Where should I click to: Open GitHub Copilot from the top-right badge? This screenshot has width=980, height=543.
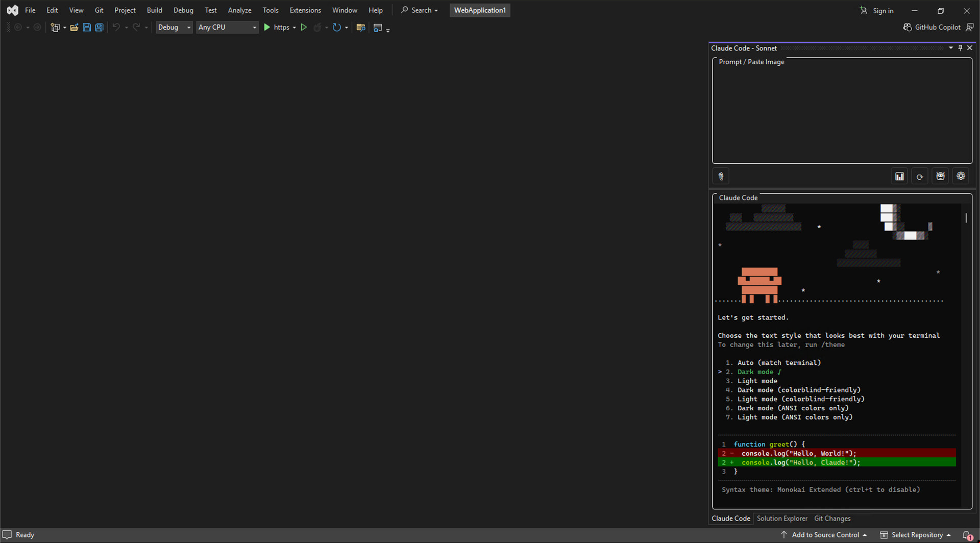pyautogui.click(x=932, y=28)
